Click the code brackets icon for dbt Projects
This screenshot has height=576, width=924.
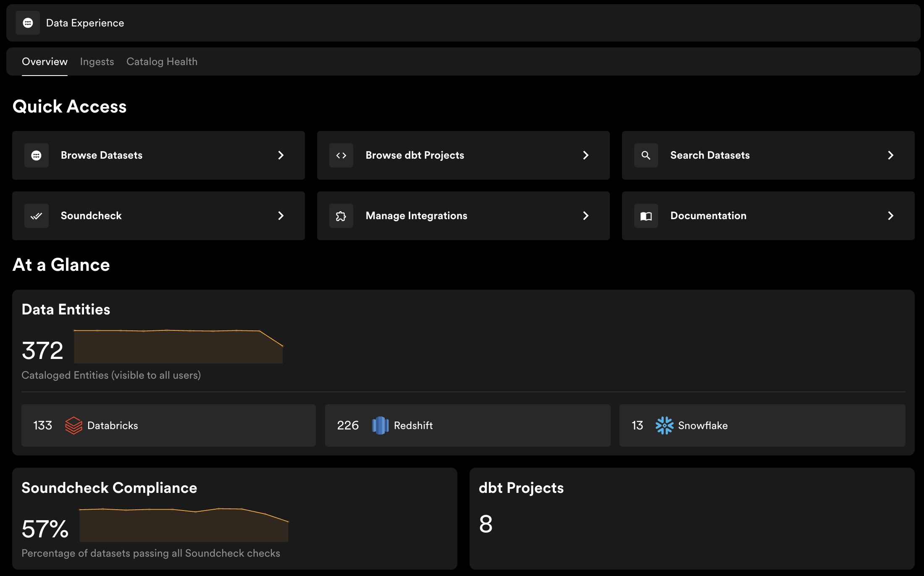[x=341, y=155]
